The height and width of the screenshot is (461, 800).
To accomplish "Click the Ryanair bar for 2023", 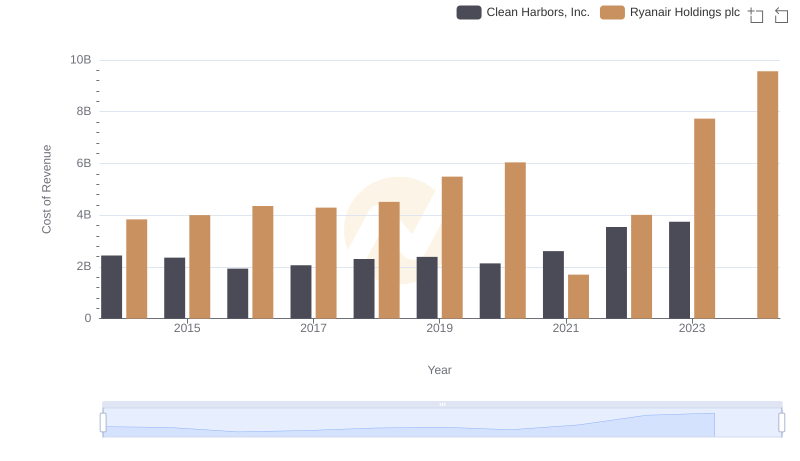I will (705, 218).
